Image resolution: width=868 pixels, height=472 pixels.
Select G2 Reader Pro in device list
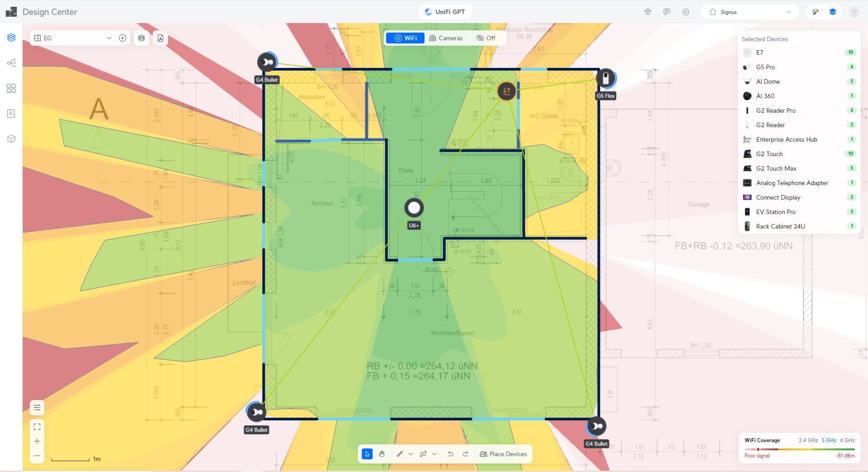click(799, 110)
